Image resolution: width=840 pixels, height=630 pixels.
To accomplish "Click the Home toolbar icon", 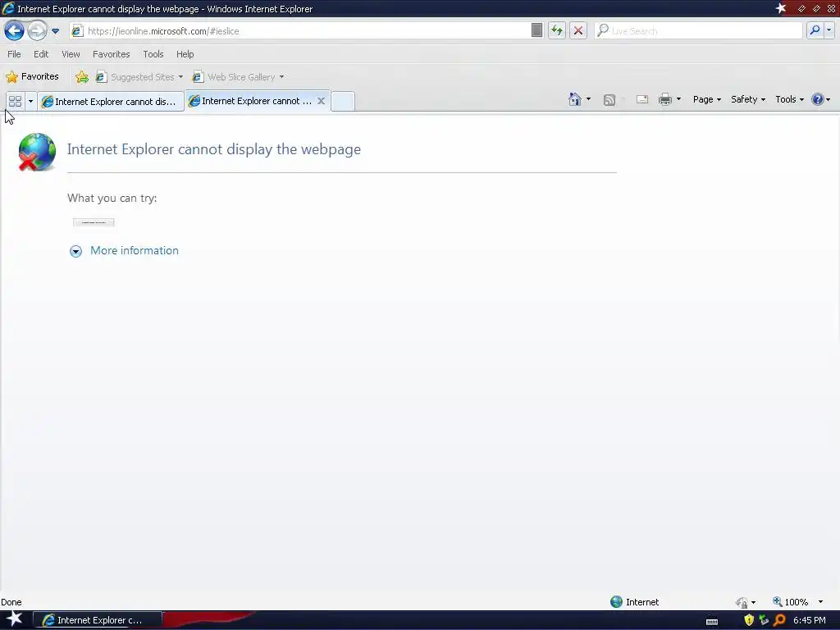I will click(574, 99).
